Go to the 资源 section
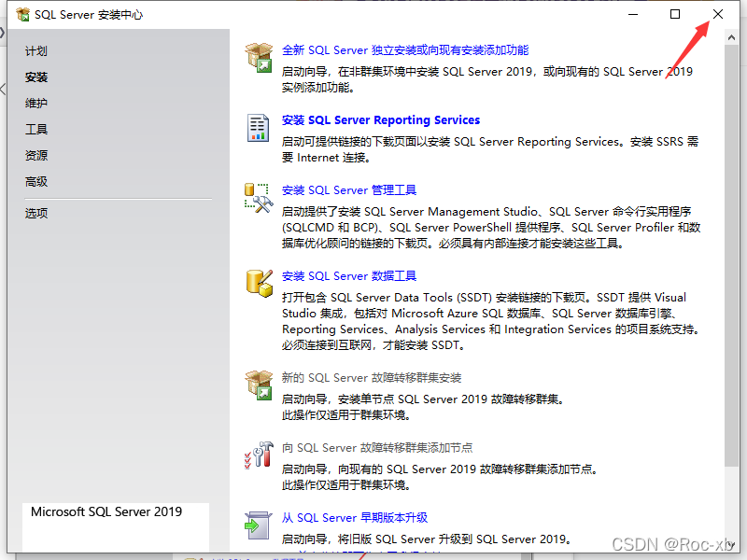The image size is (747, 560). point(36,156)
